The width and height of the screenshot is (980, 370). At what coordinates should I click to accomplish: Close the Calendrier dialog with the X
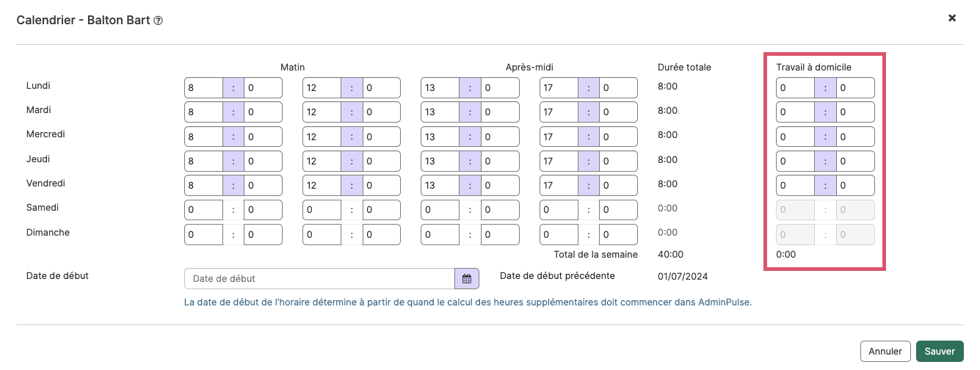tap(952, 18)
